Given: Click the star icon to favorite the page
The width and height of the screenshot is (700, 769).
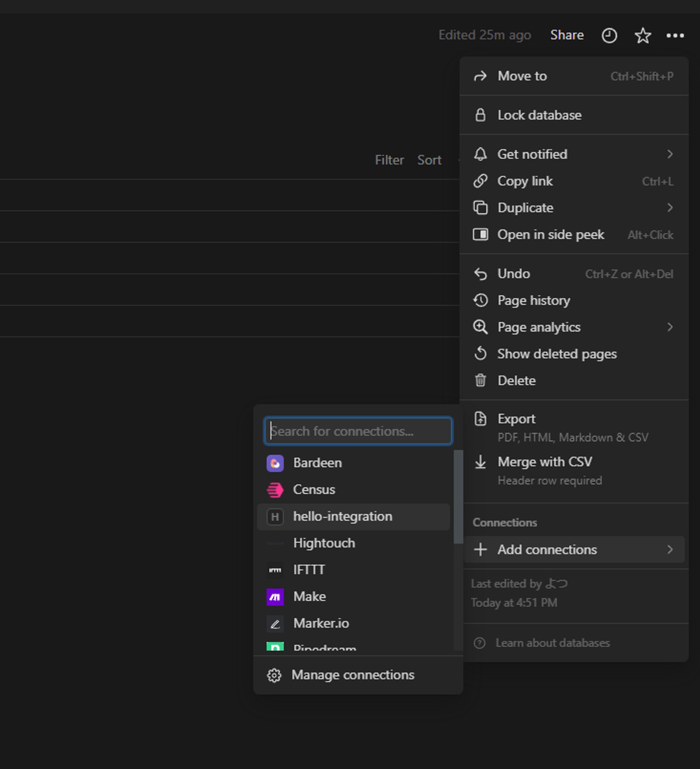Looking at the screenshot, I should (x=642, y=35).
